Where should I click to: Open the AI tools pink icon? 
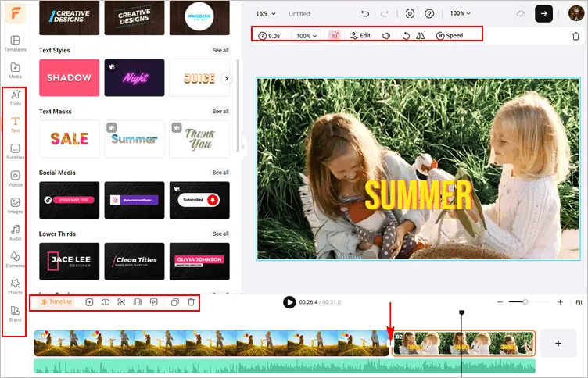click(335, 36)
